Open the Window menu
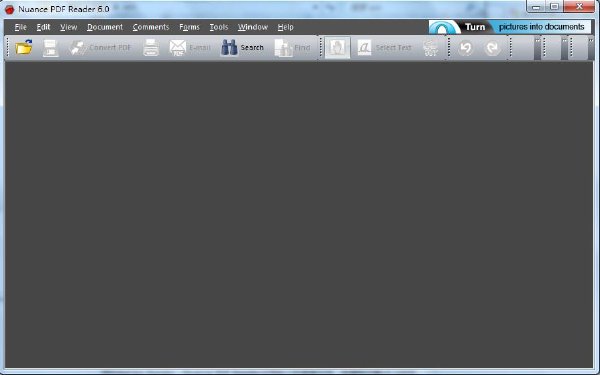This screenshot has height=375, width=600. pos(253,27)
